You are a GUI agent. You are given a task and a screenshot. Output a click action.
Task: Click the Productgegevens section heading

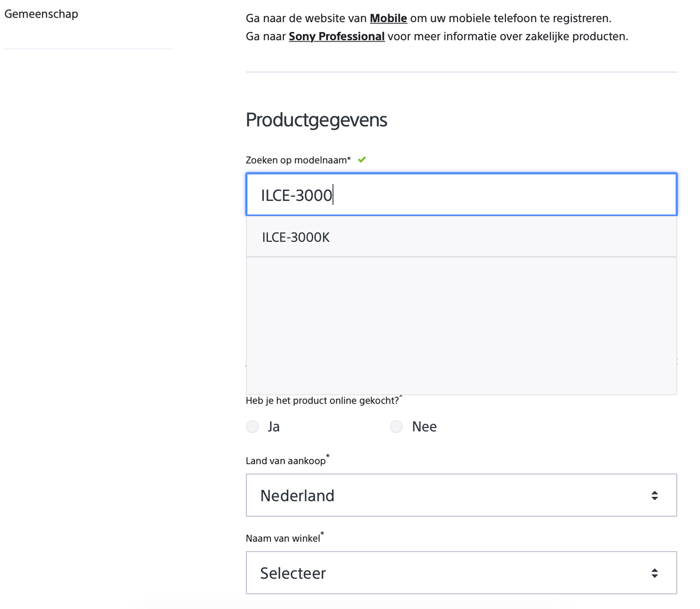coord(316,120)
